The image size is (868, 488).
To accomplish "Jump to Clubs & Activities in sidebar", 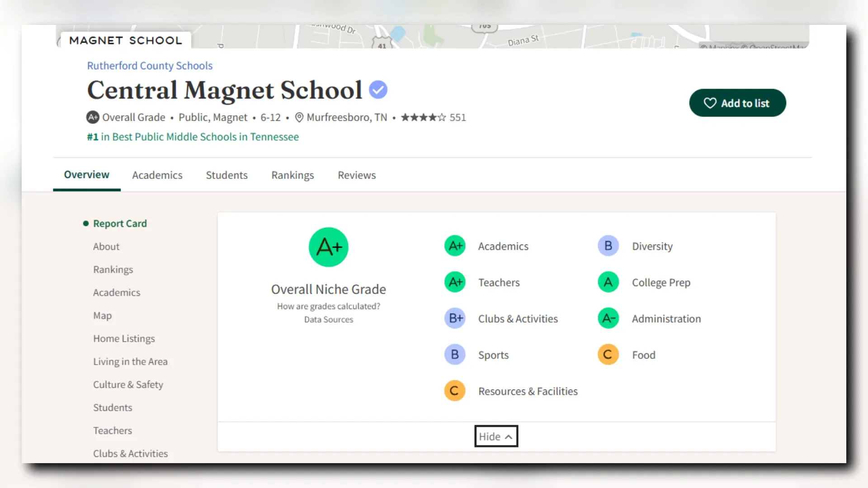I will click(x=130, y=454).
